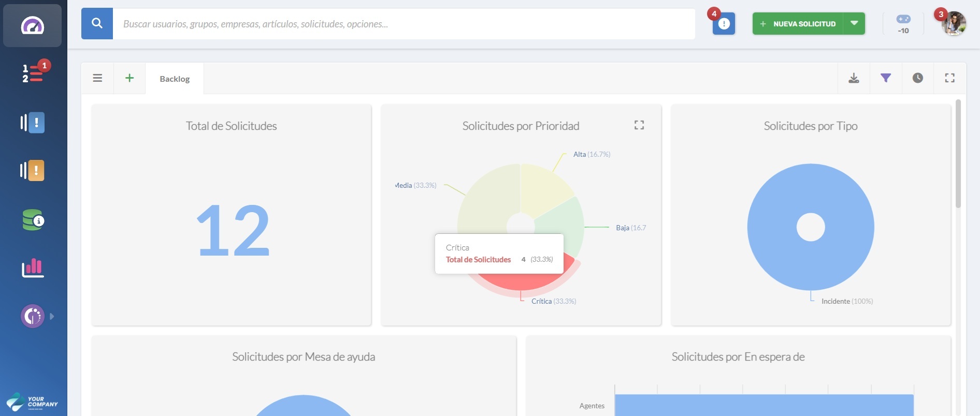The height and width of the screenshot is (416, 980).
Task: Click the Total de Solicitudes widget title
Action: coord(231,126)
